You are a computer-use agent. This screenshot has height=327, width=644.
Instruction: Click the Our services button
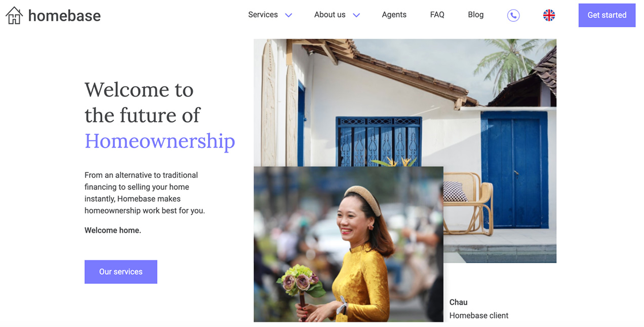(121, 272)
